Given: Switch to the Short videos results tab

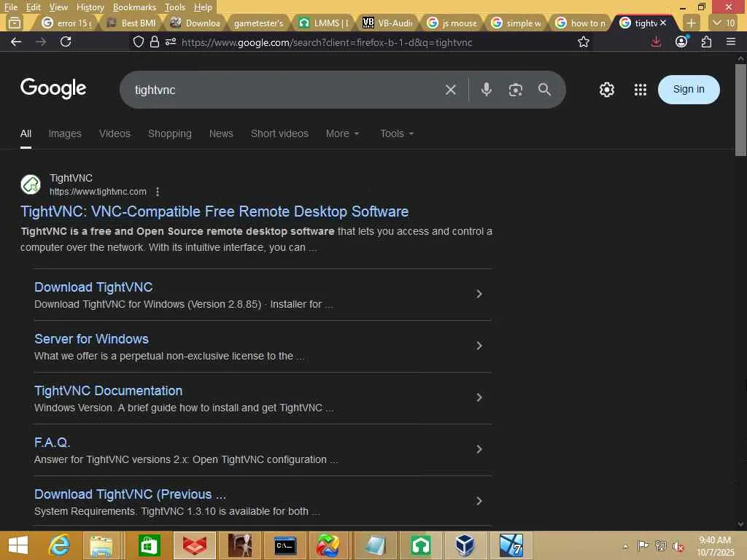Looking at the screenshot, I should 279,134.
